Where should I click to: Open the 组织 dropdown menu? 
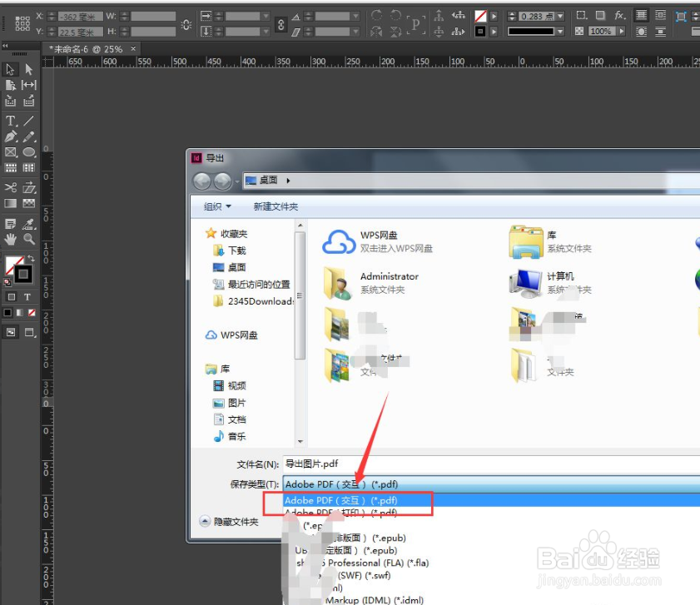click(217, 206)
